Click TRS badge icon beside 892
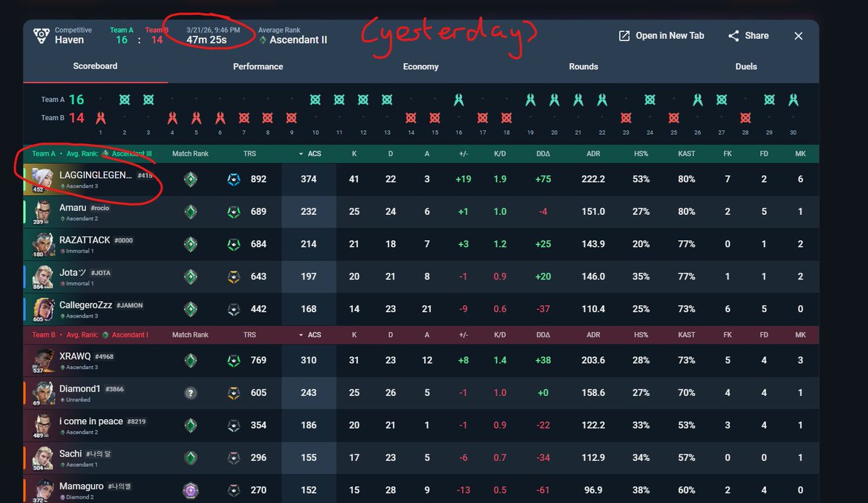Image resolution: width=868 pixels, height=503 pixels. pos(233,179)
